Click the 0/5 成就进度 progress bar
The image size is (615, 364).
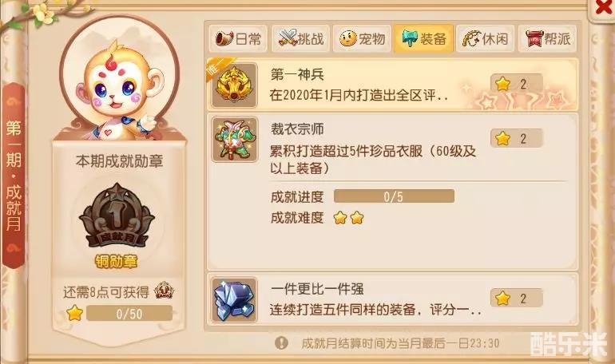coord(394,196)
